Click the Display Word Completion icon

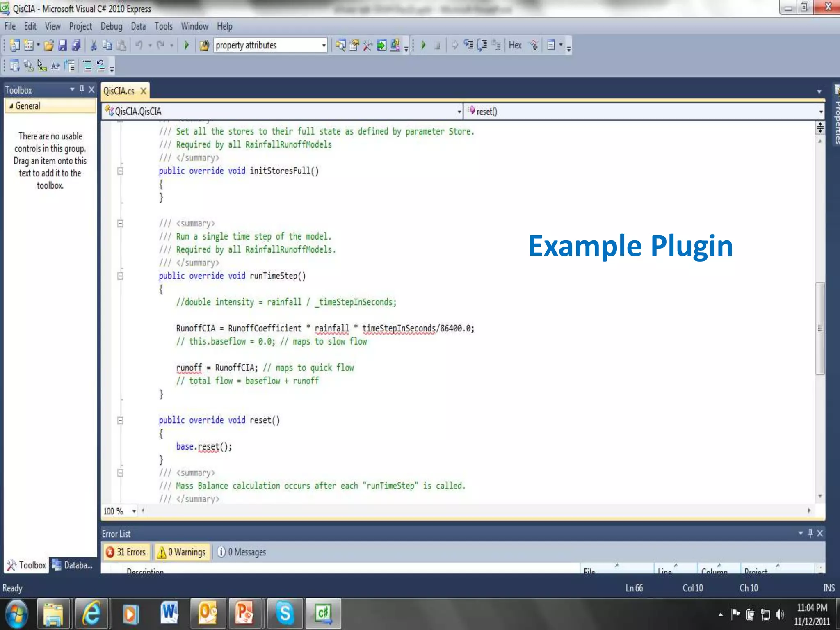click(x=55, y=66)
